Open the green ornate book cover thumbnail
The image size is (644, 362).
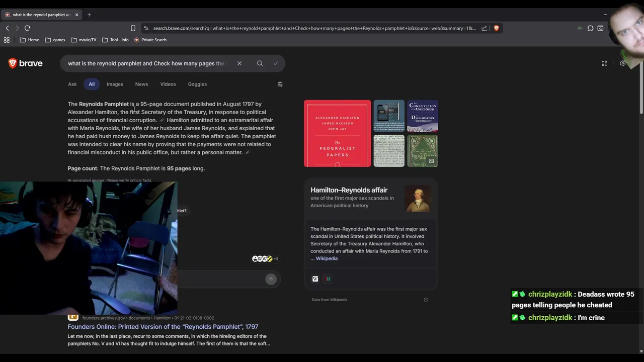pyautogui.click(x=423, y=151)
